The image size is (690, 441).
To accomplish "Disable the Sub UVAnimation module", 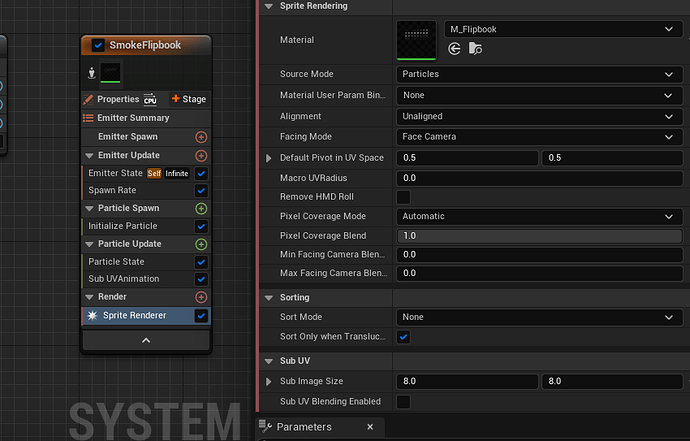I will pyautogui.click(x=201, y=279).
